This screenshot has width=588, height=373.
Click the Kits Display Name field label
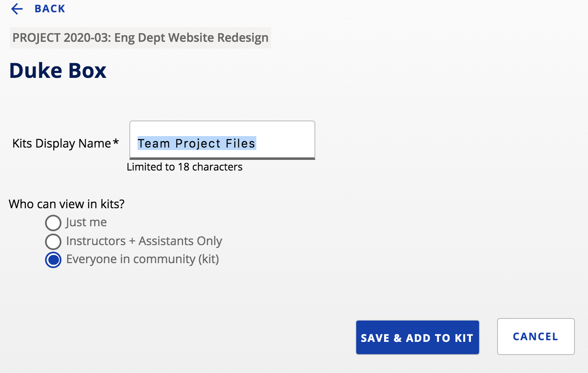pyautogui.click(x=62, y=143)
